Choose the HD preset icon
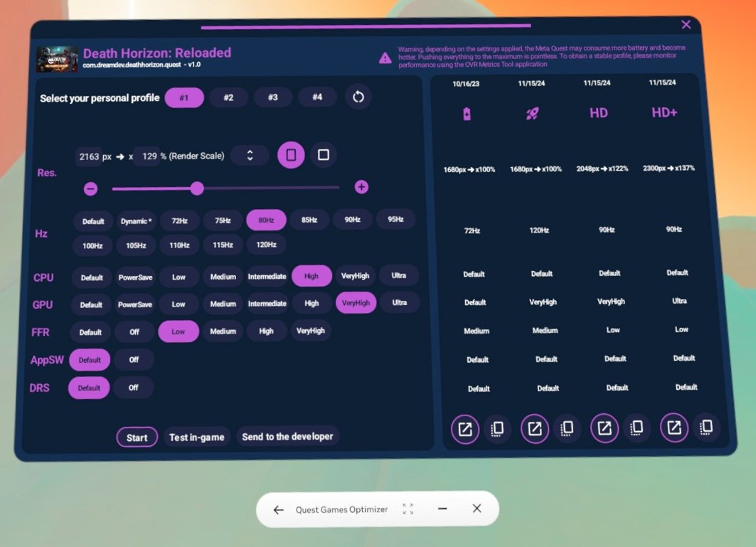 point(598,113)
